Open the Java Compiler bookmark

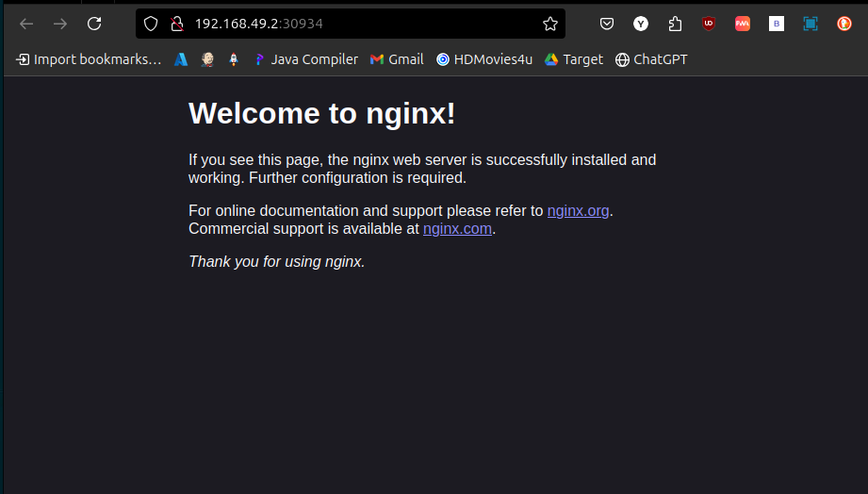point(306,59)
